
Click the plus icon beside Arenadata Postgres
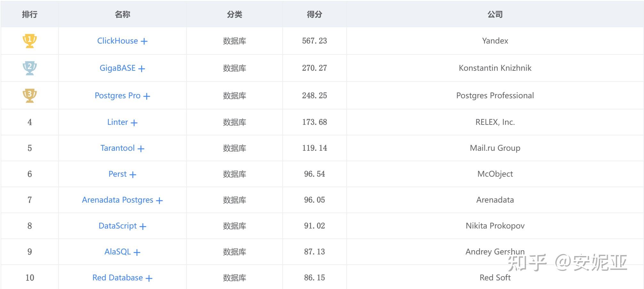pyautogui.click(x=159, y=200)
